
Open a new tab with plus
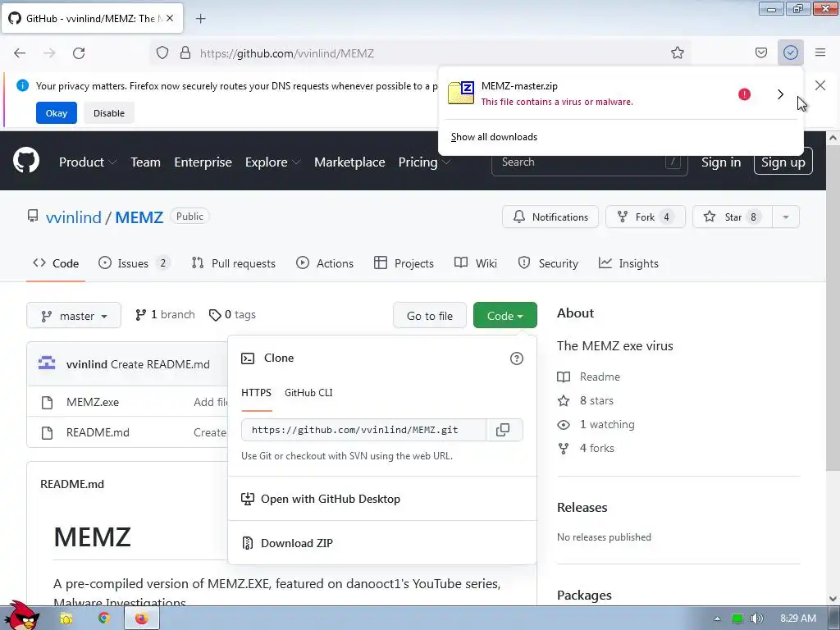[x=200, y=19]
